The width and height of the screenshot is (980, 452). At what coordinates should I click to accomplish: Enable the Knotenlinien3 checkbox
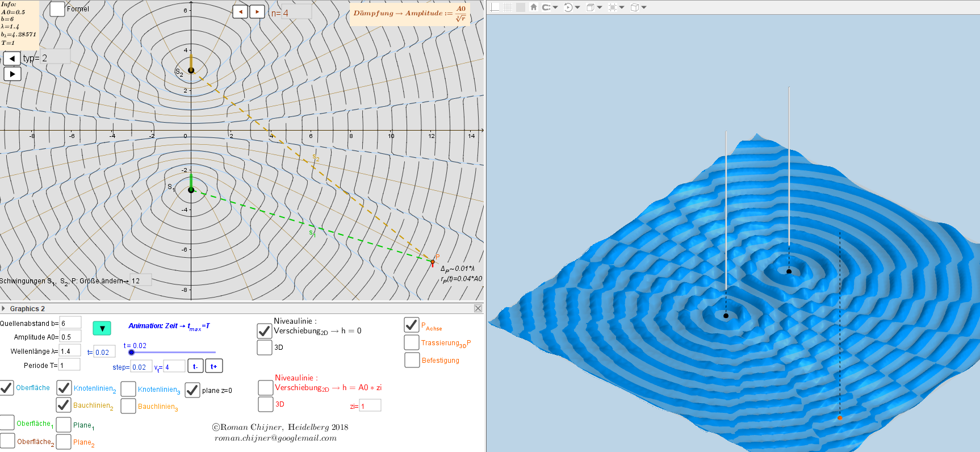[128, 389]
